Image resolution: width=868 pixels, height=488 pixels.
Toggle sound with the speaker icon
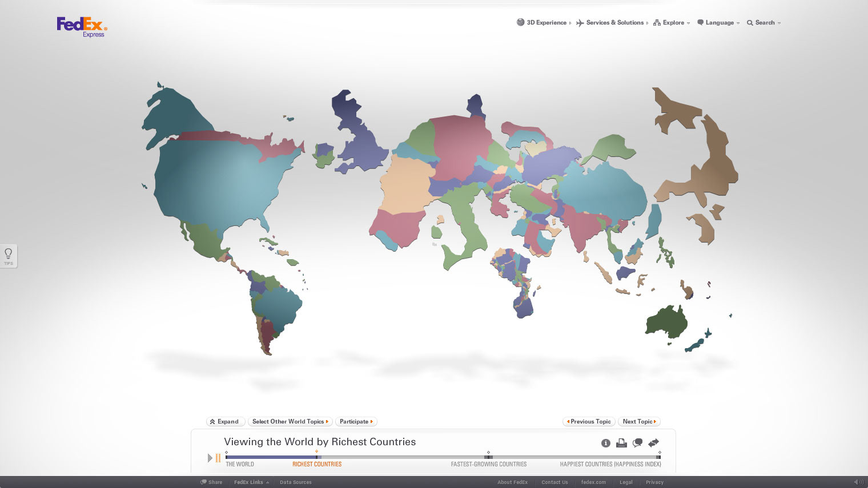pyautogui.click(x=858, y=482)
